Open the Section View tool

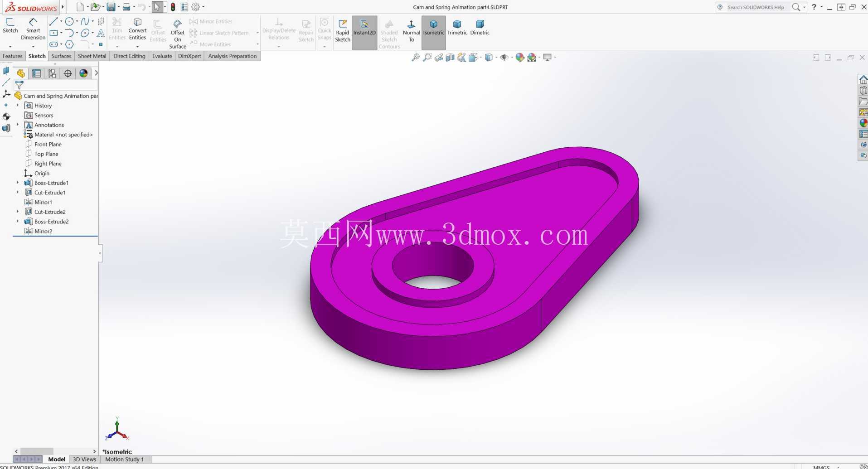[450, 57]
